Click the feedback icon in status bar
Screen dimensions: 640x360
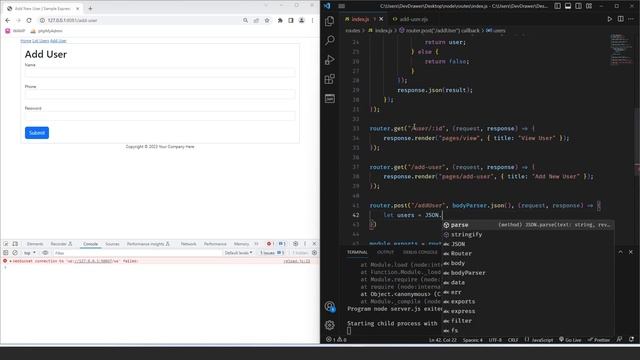(620, 340)
